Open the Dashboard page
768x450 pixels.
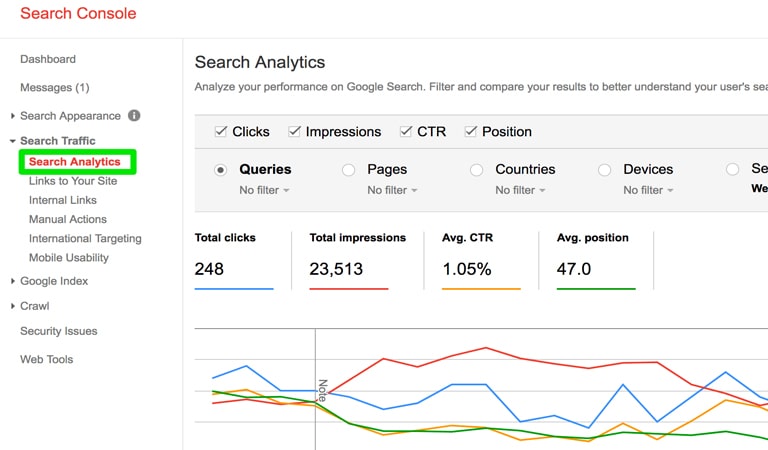click(48, 59)
